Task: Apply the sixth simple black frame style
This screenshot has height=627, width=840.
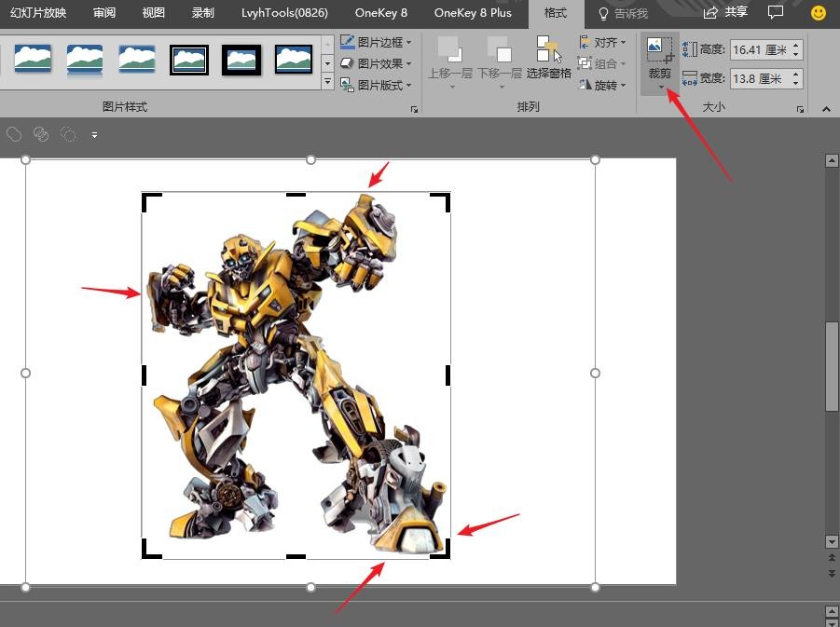Action: (x=294, y=60)
